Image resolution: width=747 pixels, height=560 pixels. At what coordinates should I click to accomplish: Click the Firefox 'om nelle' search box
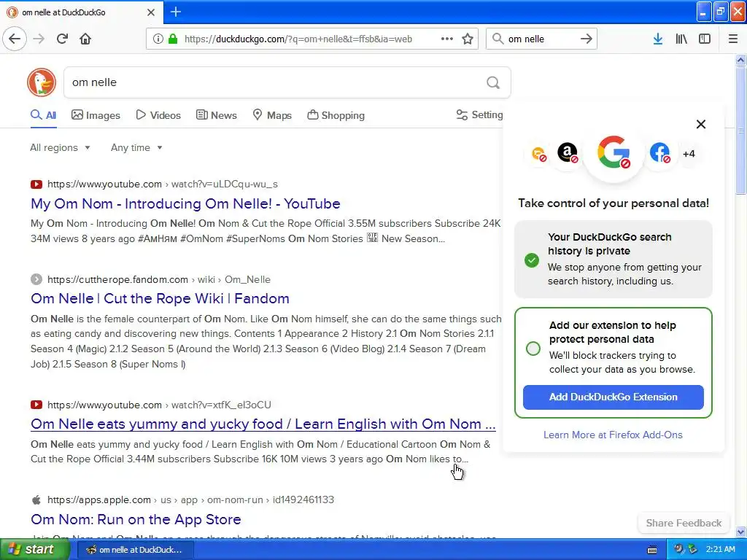point(541,39)
